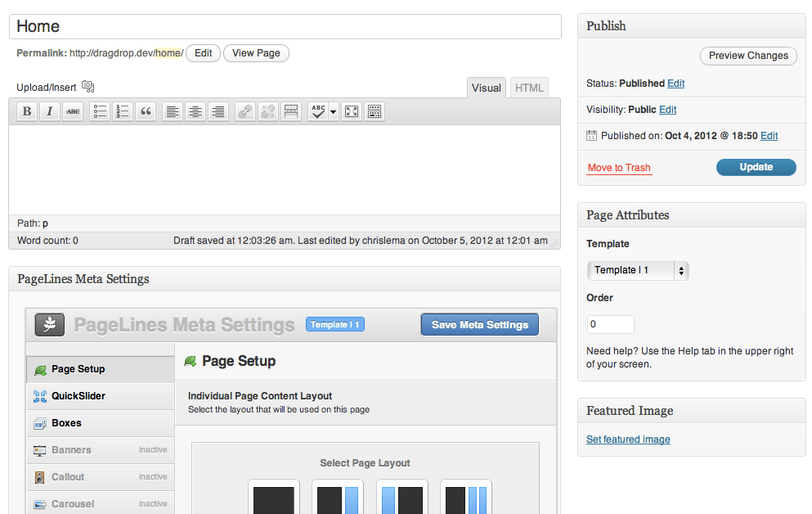The image size is (812, 514).
Task: Click the Upload/Insert media icon
Action: [88, 87]
